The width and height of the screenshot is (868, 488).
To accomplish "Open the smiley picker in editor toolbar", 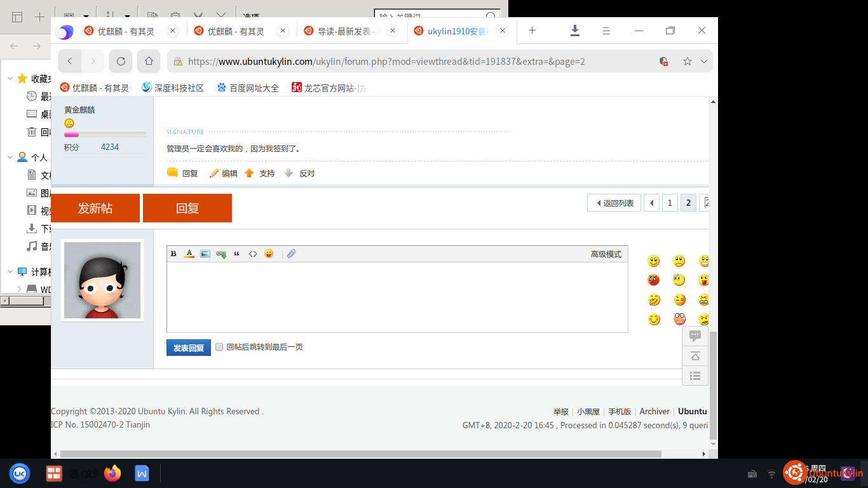I will pos(269,254).
